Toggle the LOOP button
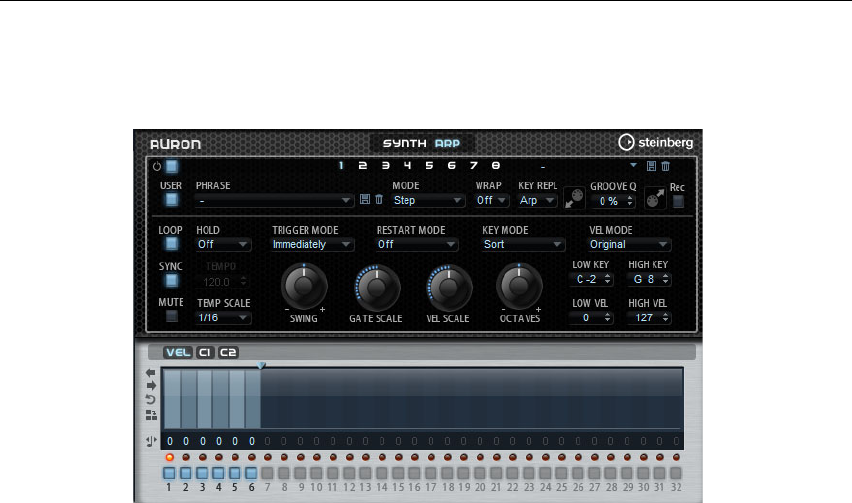The width and height of the screenshot is (852, 503). coord(171,244)
